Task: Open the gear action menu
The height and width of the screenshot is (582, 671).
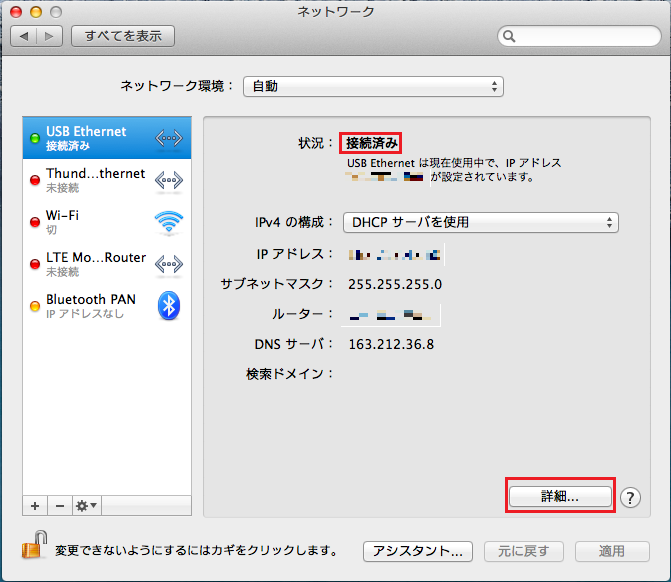Action: pyautogui.click(x=86, y=506)
